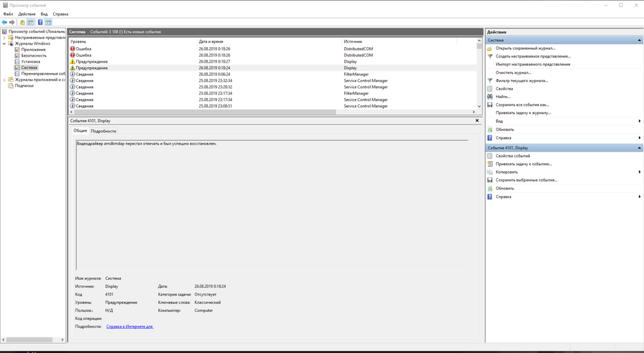Click the Создать настраиваемое представление funnel icon

pyautogui.click(x=490, y=56)
